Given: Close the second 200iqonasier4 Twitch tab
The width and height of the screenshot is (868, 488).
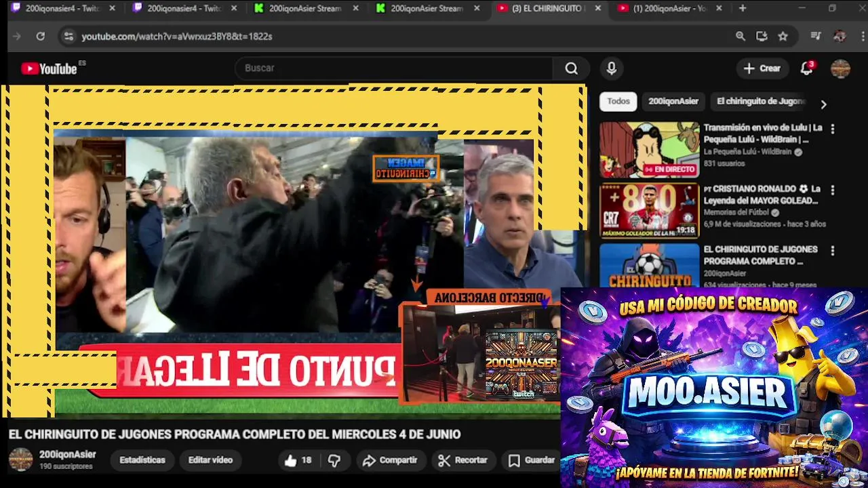Looking at the screenshot, I should [x=234, y=8].
